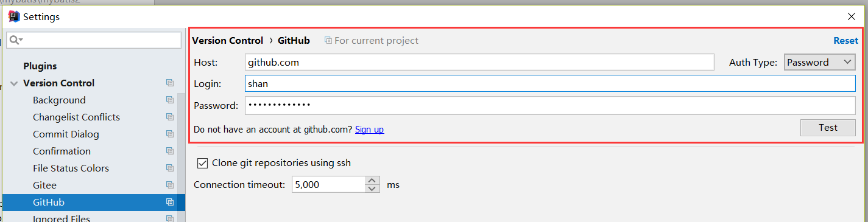868x222 pixels.
Task: Open the Plugins settings page
Action: pos(40,66)
